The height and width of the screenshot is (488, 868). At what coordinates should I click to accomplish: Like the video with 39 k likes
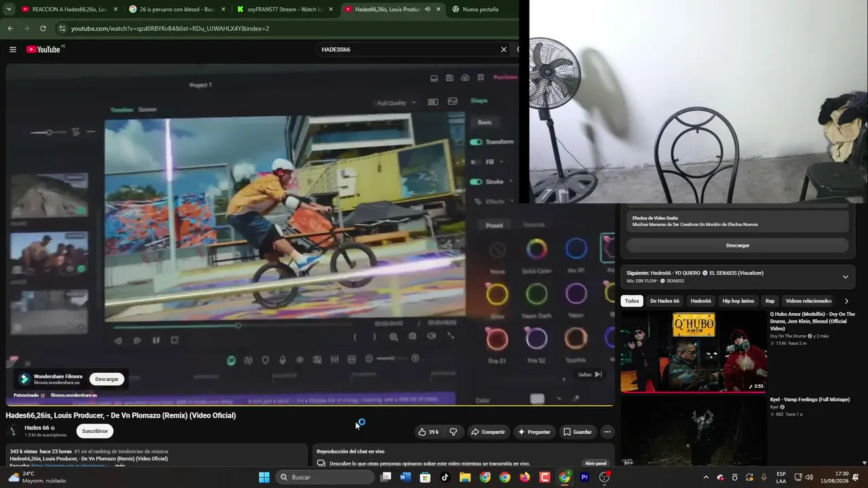(x=429, y=432)
